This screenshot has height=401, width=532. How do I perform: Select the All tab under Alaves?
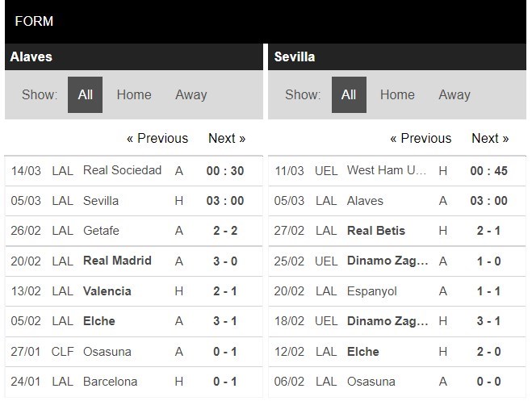coord(85,94)
